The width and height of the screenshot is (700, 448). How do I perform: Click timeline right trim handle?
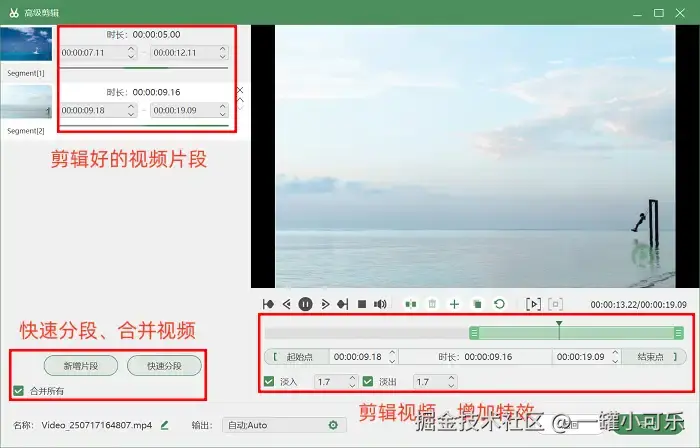coord(679,333)
